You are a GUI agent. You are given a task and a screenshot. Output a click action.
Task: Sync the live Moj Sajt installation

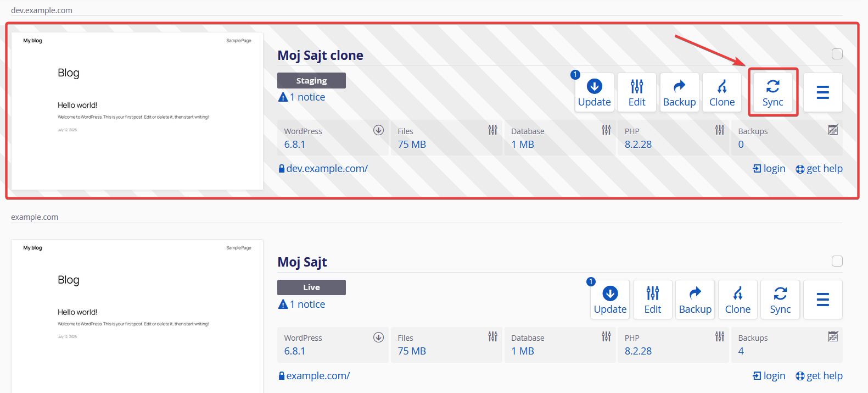point(780,300)
